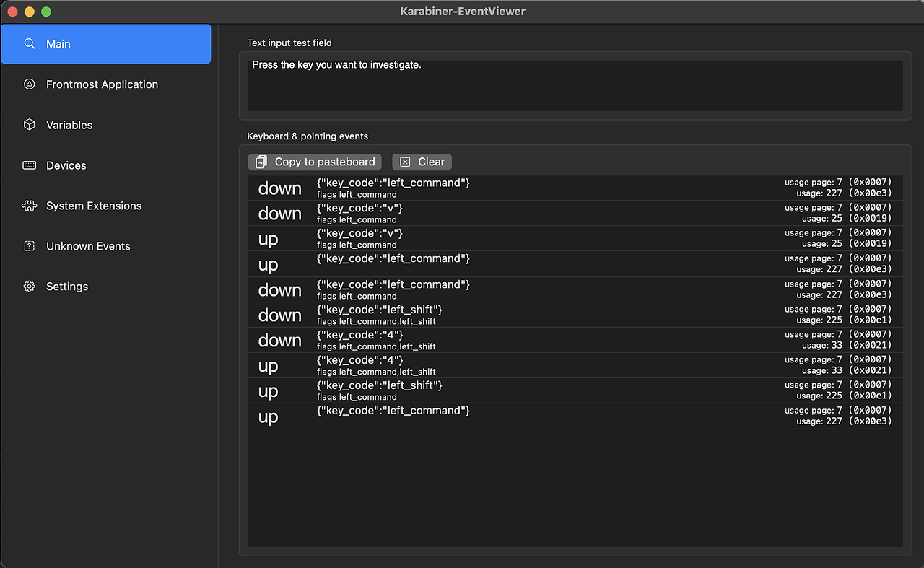
Task: Select the left_command key_code in the last event row
Action: [393, 411]
